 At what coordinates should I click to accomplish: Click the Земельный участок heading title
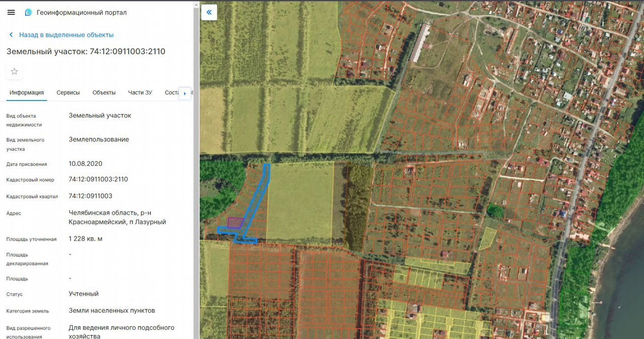pos(86,51)
